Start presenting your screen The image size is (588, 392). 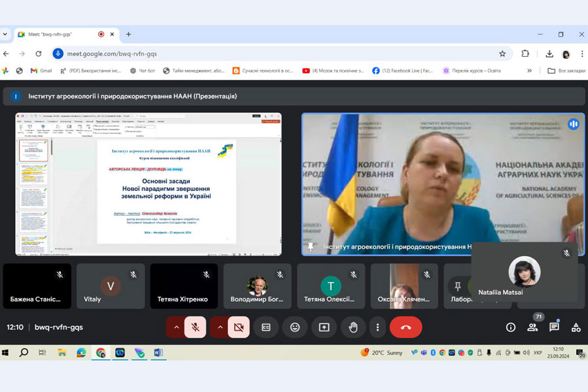324,327
